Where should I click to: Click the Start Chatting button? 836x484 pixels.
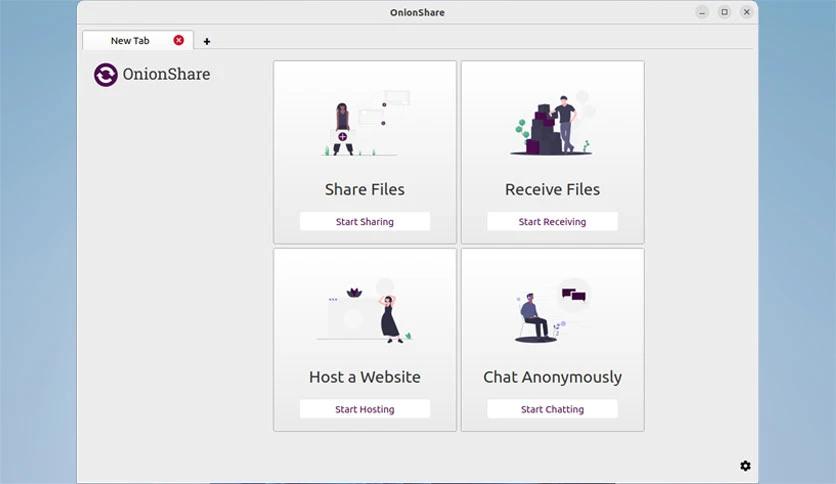(x=552, y=409)
